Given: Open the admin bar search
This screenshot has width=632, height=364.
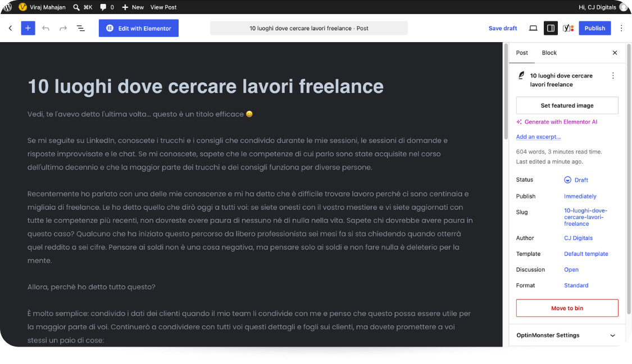Looking at the screenshot, I should click(x=83, y=7).
